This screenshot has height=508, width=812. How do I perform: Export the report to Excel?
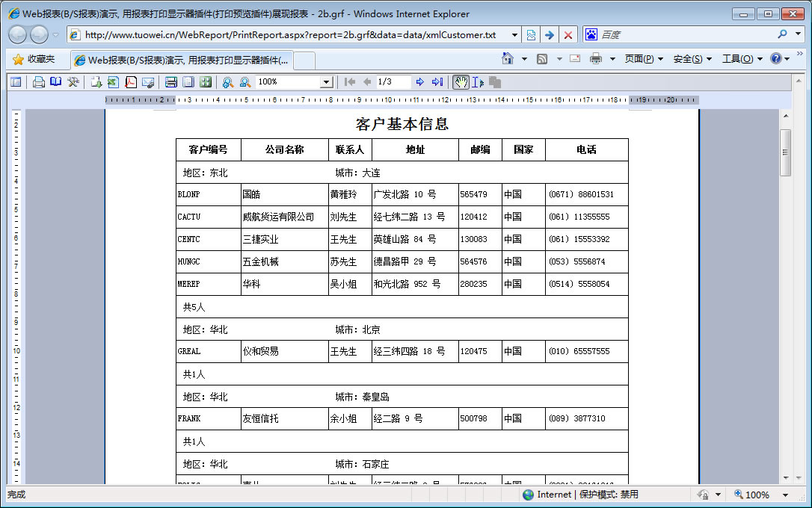[113, 82]
